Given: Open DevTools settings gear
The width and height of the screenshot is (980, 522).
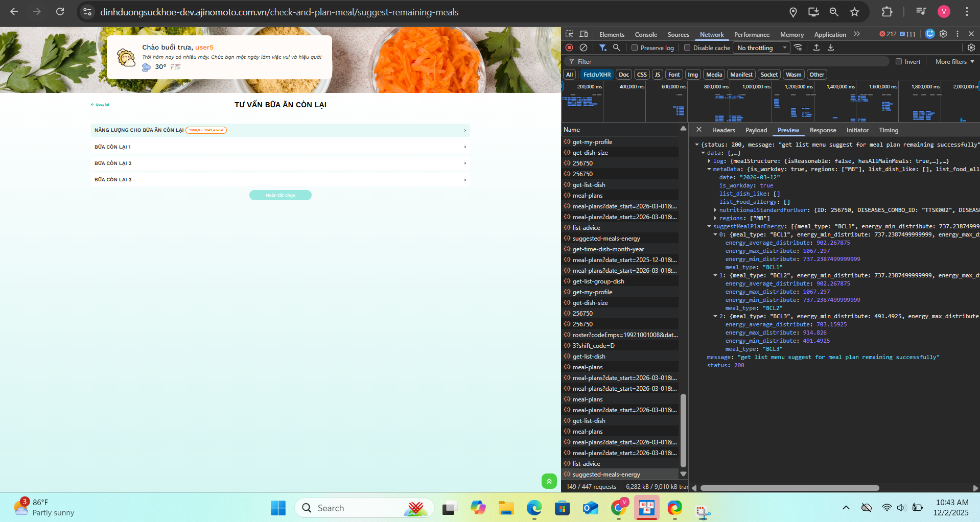Looking at the screenshot, I should (943, 34).
